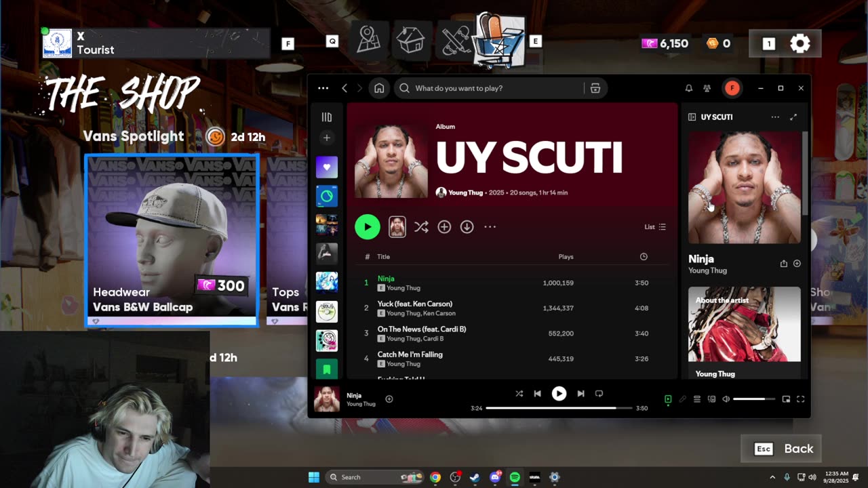Image resolution: width=868 pixels, height=488 pixels.
Task: Skip to next track
Action: coord(580,393)
